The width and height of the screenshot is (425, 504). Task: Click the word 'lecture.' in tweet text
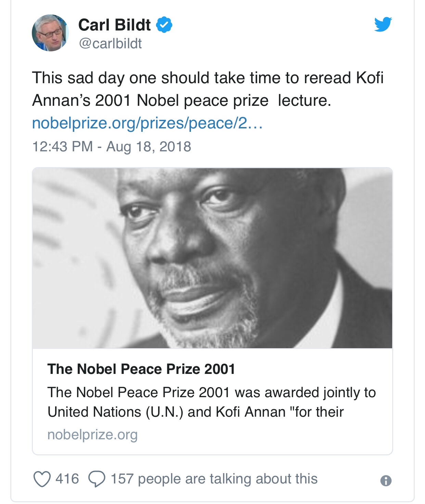click(304, 101)
